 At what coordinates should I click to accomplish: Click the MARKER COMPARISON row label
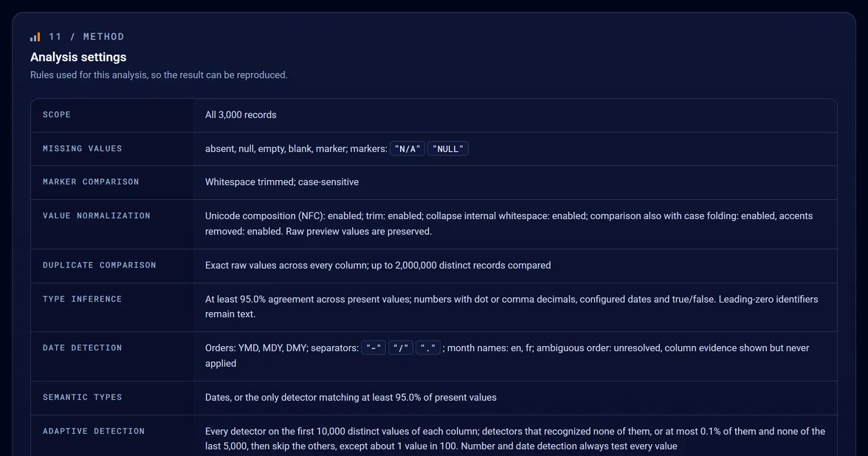click(91, 182)
